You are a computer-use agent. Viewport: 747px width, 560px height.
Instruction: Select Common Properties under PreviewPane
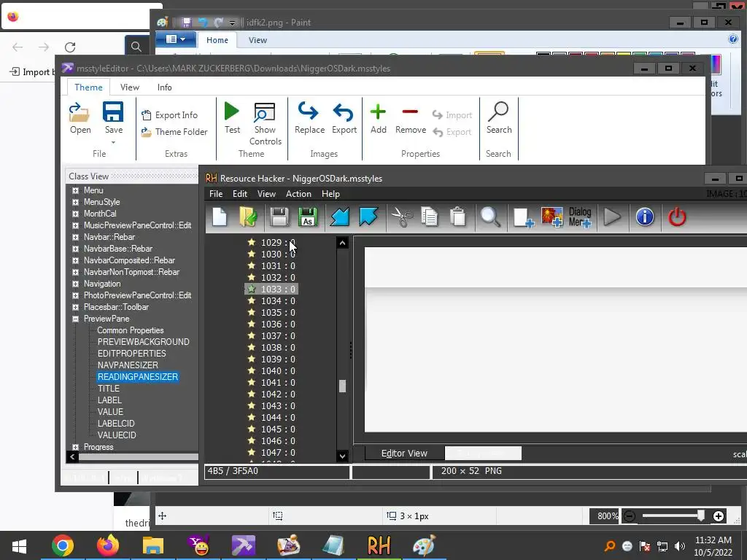pyautogui.click(x=130, y=330)
